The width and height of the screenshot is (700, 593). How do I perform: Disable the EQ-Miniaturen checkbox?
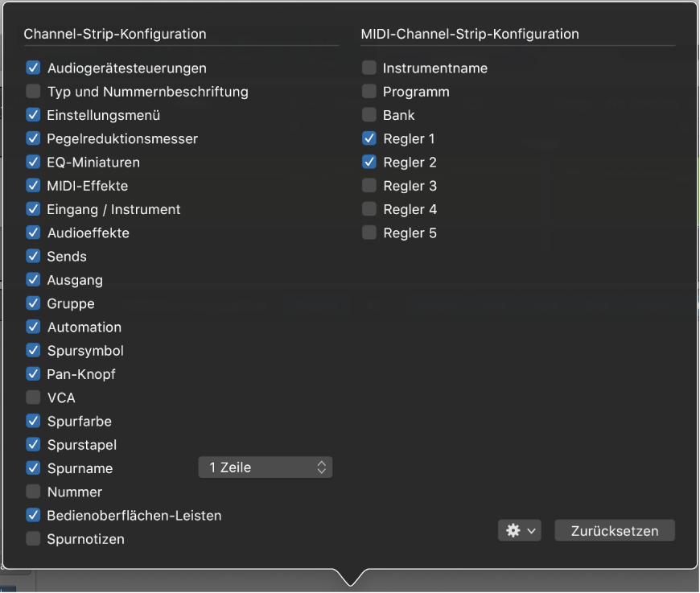click(x=33, y=163)
